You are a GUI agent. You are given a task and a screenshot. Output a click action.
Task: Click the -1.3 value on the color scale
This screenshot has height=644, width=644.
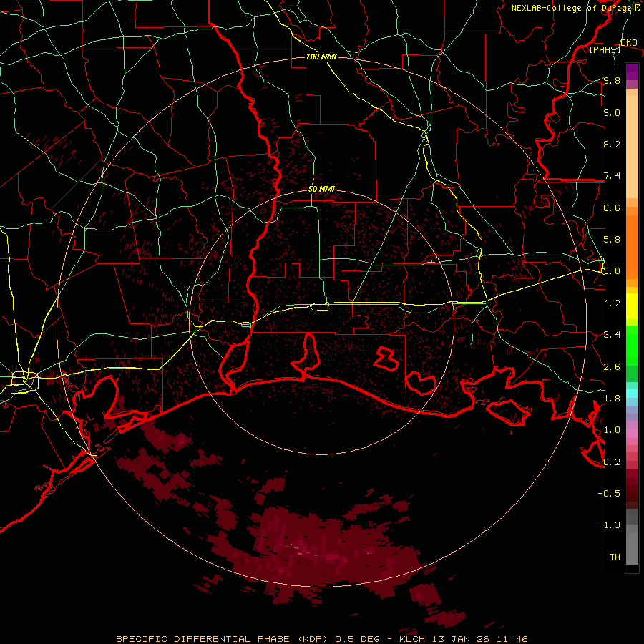[x=609, y=525]
